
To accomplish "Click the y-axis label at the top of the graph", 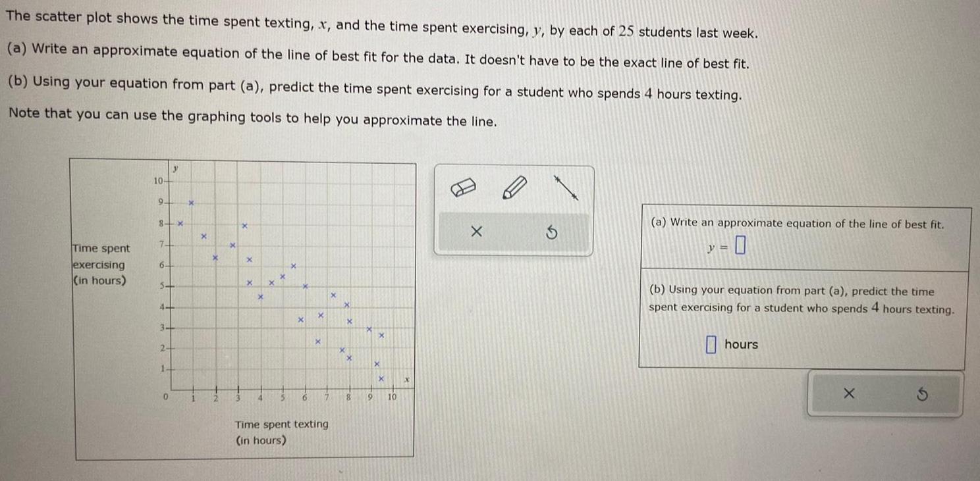I will click(x=175, y=169).
